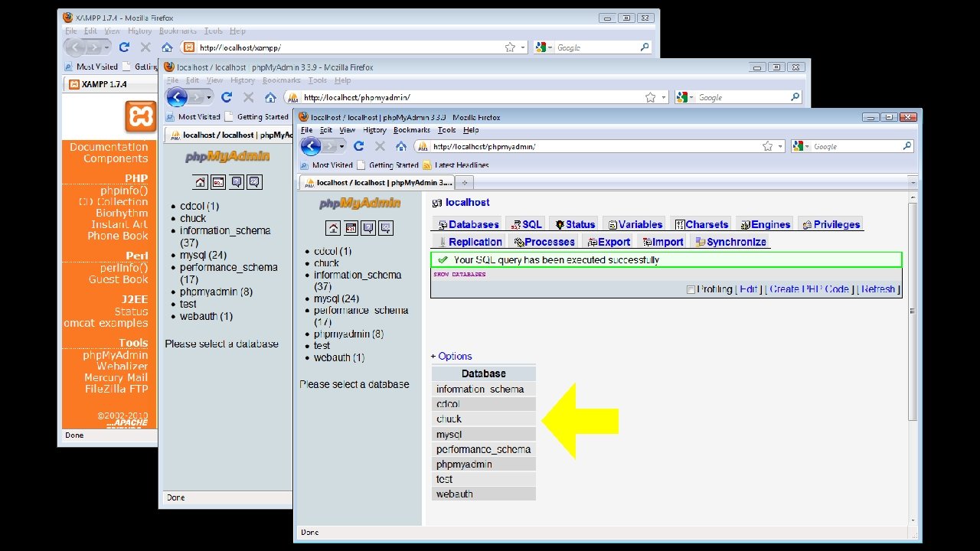Viewport: 980px width, 551px height.
Task: Click the phpMyAdmin logo in front window
Action: pos(360,203)
